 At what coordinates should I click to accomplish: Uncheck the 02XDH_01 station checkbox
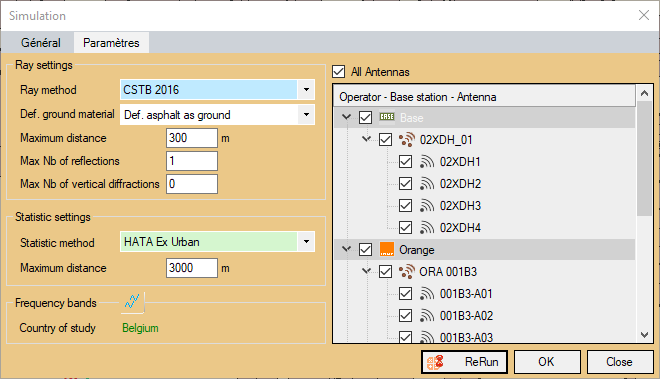[386, 139]
